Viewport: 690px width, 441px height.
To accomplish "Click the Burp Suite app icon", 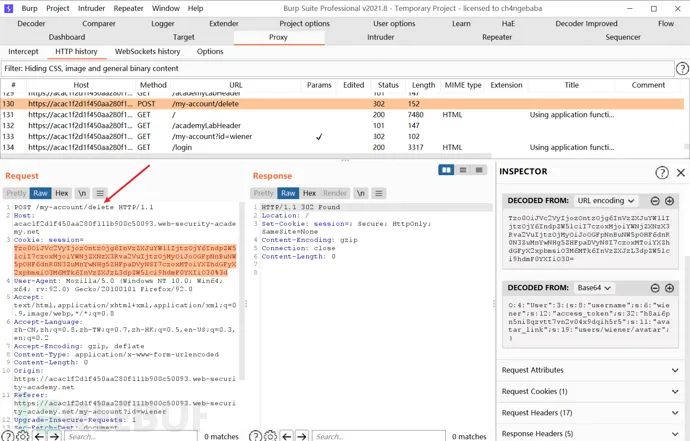I will pyautogui.click(x=9, y=8).
